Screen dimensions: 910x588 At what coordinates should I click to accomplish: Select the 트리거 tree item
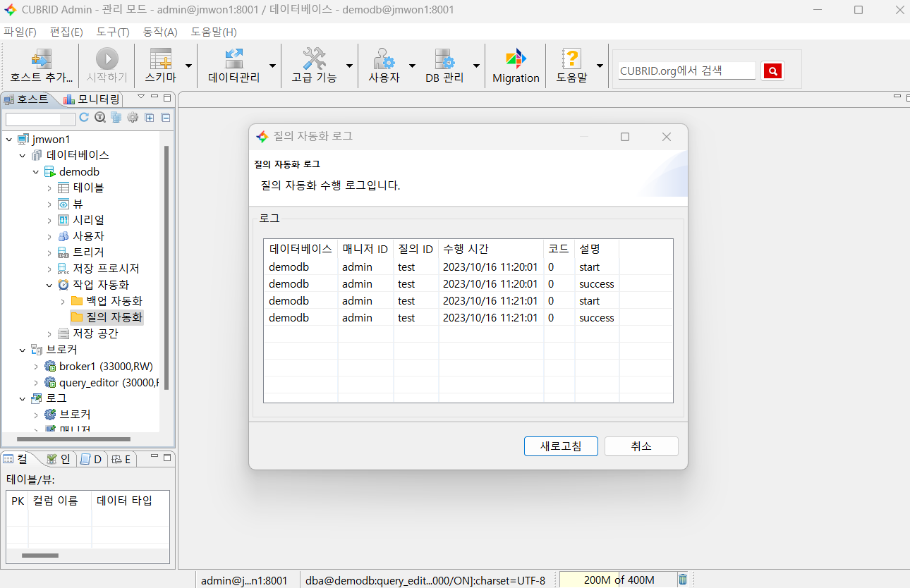[81, 252]
